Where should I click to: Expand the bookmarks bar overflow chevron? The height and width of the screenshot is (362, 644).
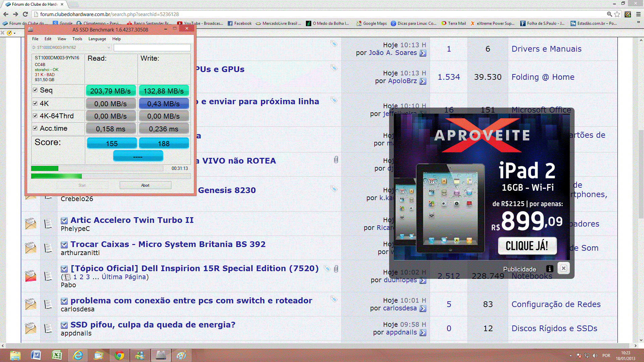point(638,23)
